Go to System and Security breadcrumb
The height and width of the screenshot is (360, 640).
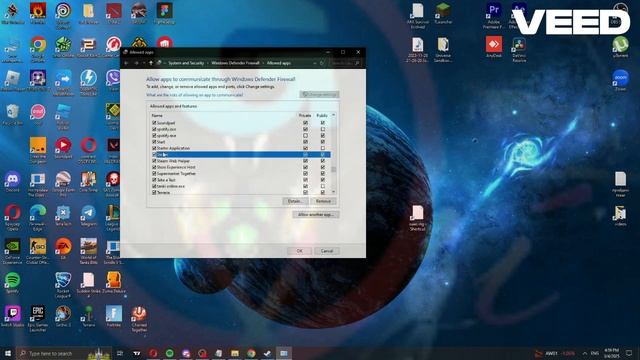(x=186, y=63)
